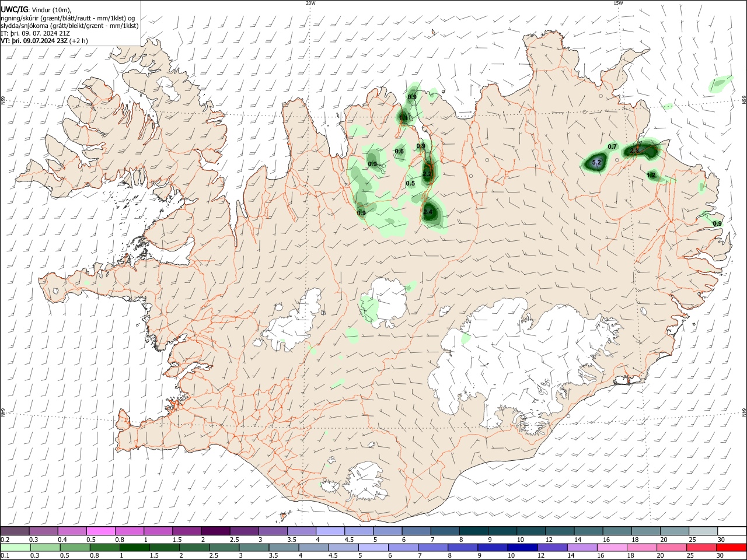Pick the bright pink snow swatch at 0.5
747x560 pixels.
(101, 531)
